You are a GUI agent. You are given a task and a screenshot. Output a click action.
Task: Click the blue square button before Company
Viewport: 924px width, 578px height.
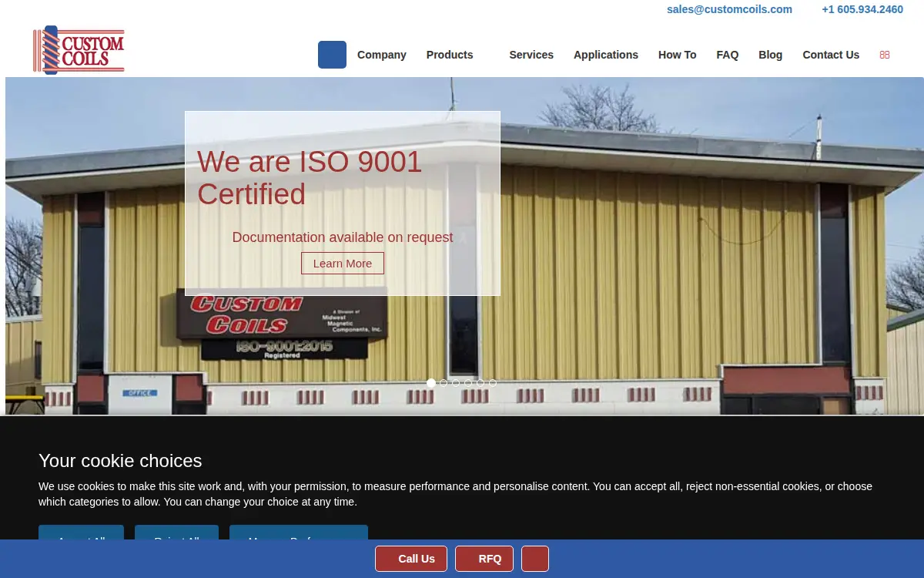(x=332, y=55)
